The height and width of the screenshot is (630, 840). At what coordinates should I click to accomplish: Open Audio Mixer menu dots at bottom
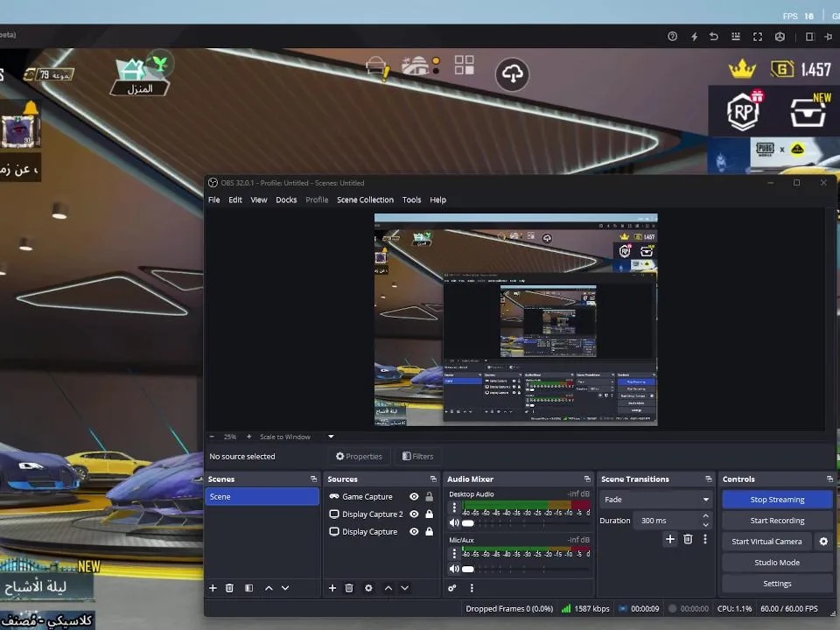point(472,588)
